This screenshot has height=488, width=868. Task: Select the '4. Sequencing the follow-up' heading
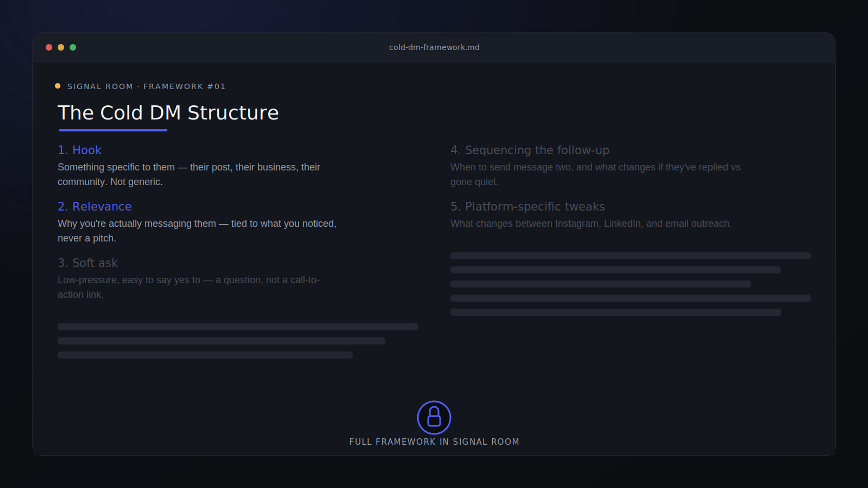click(x=530, y=150)
